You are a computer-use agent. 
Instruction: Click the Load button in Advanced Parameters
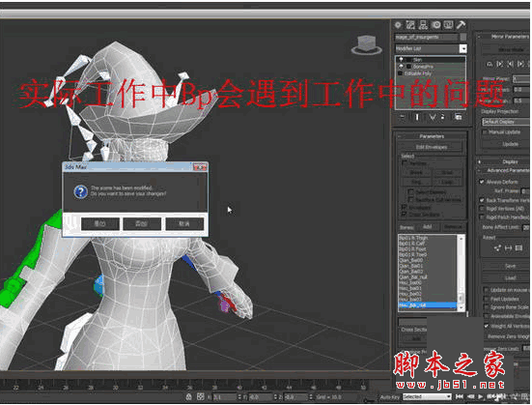click(506, 278)
